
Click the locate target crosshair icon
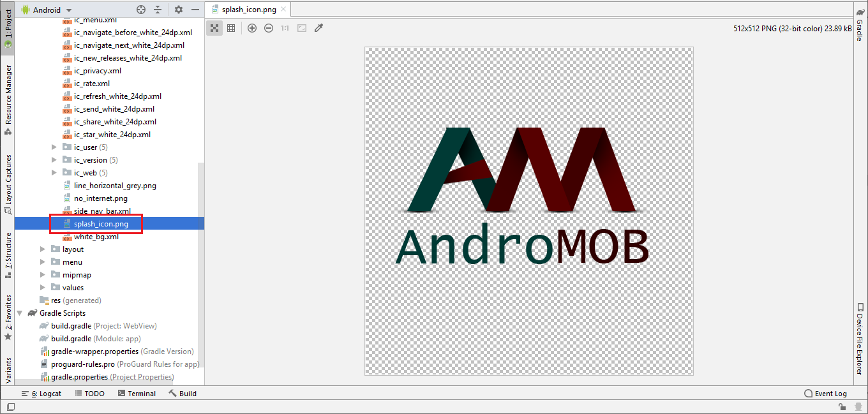[x=141, y=10]
